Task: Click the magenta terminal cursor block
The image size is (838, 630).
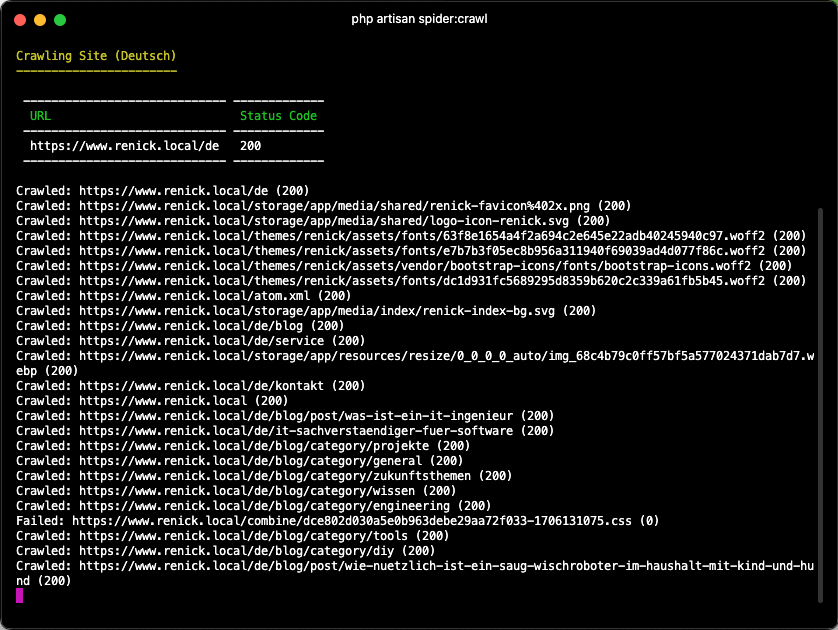Action: 20,595
